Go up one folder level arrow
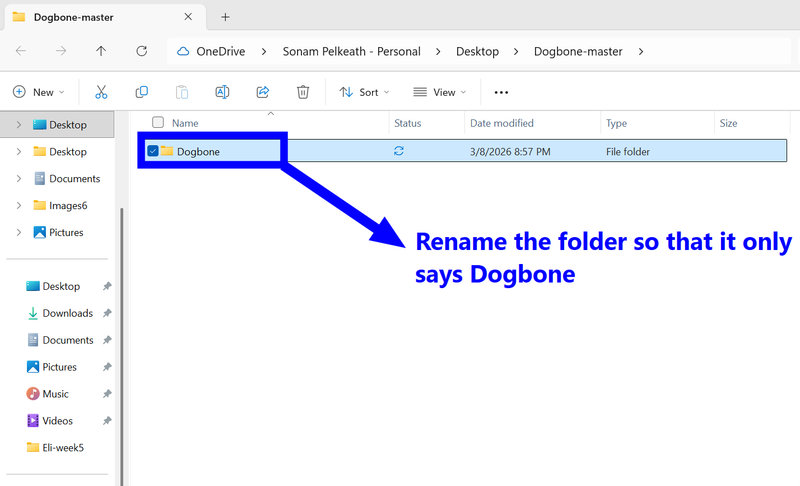The image size is (800, 486). pyautogui.click(x=101, y=51)
